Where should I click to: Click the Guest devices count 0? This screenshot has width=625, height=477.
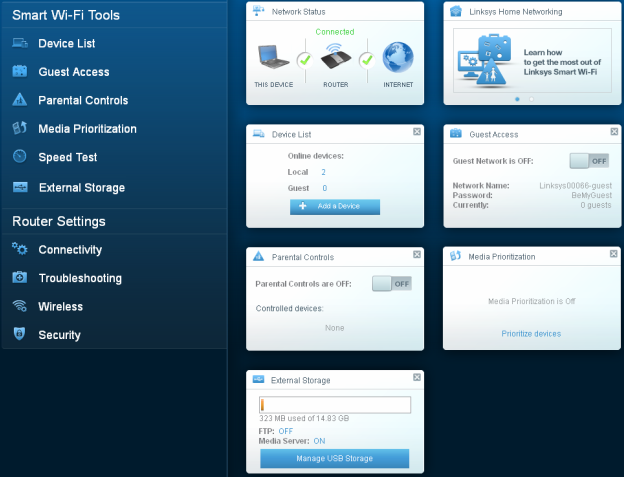(x=324, y=188)
